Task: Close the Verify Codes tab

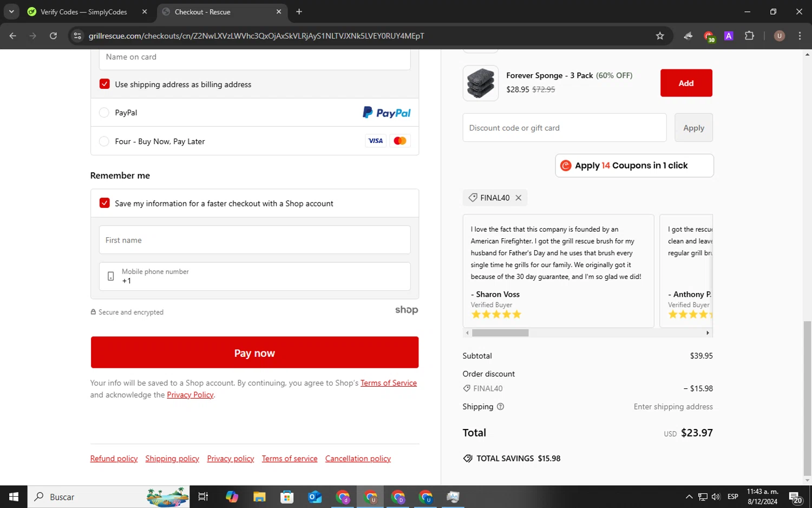Action: 145,11
